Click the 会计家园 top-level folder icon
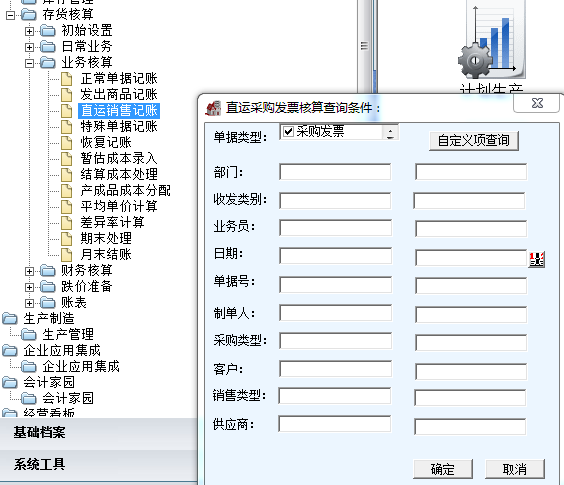 (x=10, y=382)
